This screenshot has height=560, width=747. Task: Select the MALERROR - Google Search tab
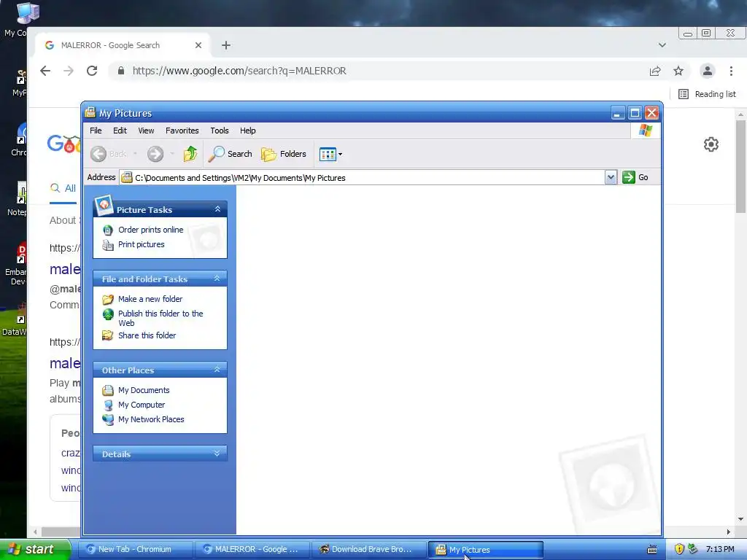coord(123,45)
